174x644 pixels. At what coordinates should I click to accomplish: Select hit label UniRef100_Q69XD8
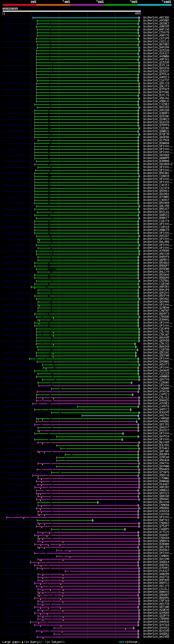coord(156,341)
